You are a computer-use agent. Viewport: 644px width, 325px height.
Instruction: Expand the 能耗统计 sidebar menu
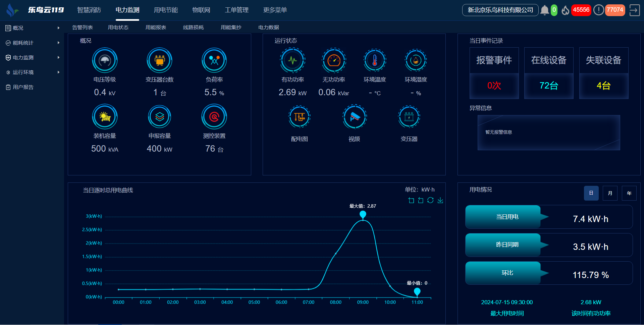(32, 43)
